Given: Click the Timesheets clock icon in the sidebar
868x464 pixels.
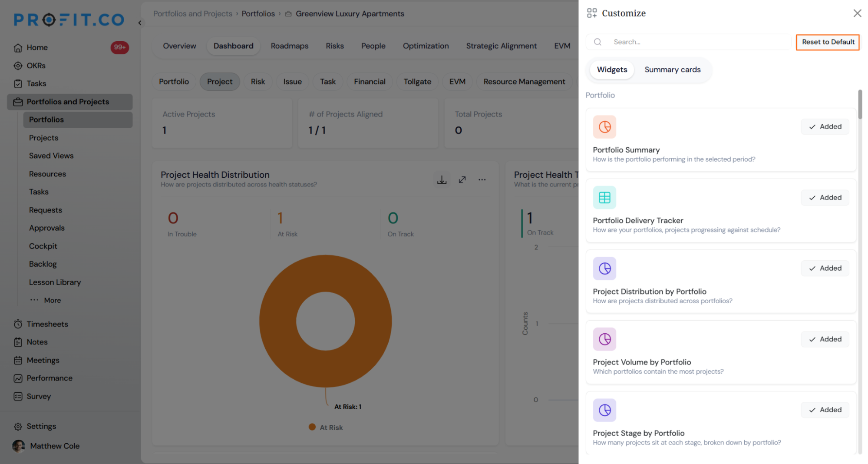Looking at the screenshot, I should (x=18, y=324).
